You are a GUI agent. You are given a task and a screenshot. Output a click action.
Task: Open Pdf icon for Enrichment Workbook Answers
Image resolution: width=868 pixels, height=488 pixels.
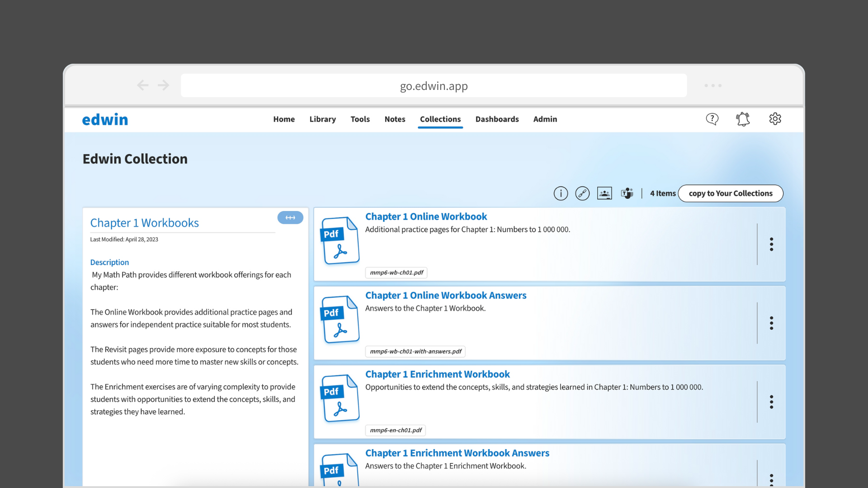pyautogui.click(x=340, y=470)
